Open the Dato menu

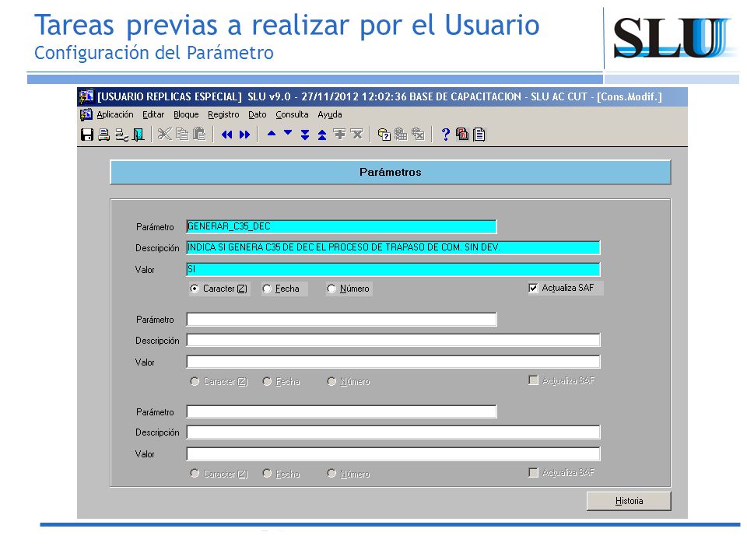coord(258,115)
